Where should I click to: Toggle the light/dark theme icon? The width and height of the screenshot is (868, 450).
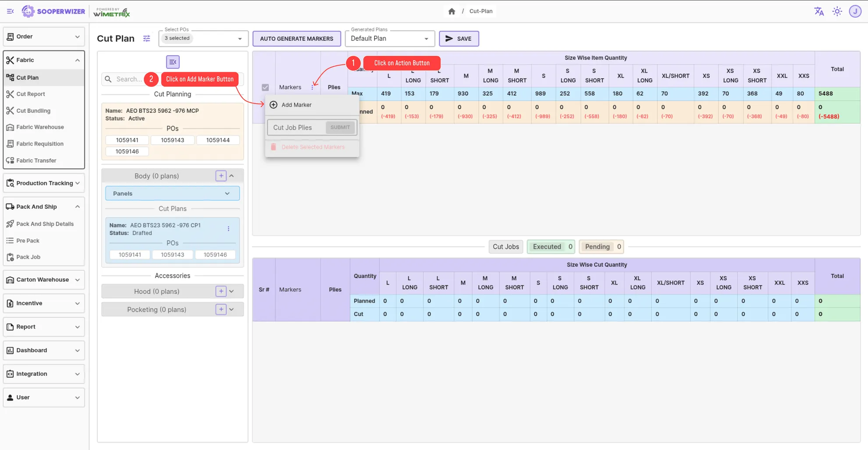click(837, 11)
